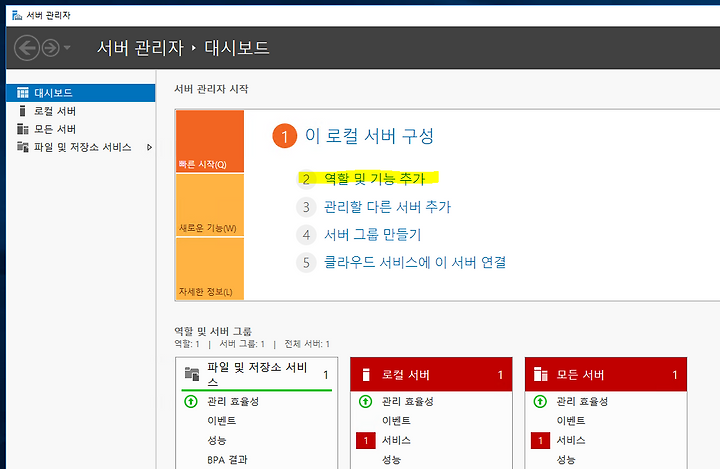Click the 파일 및 저장소 서비스 tile icon
Viewport: 720px width, 469px height.
point(192,374)
